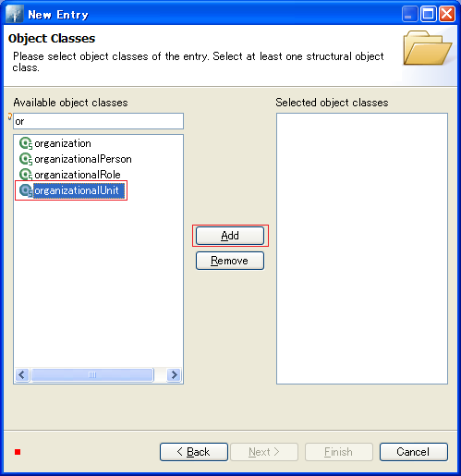Screen dimensions: 461x476
Task: Click the content assist marker beside filter field
Action: pyautogui.click(x=10, y=116)
